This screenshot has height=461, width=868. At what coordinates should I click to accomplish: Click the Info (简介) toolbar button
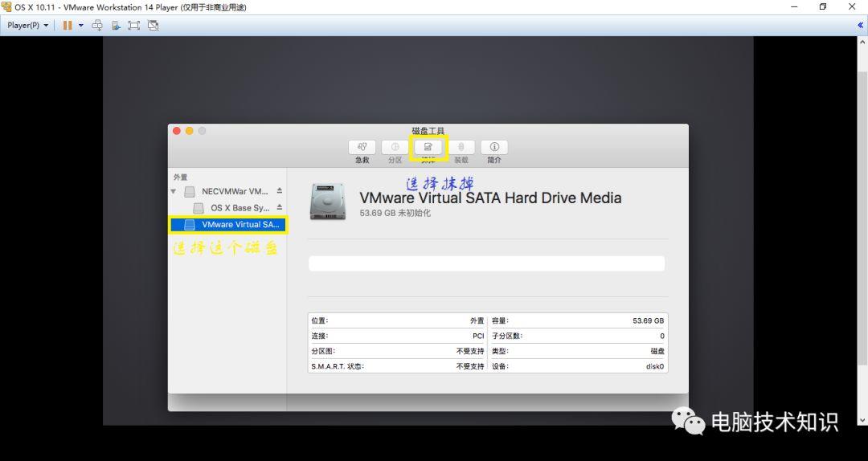tap(494, 147)
